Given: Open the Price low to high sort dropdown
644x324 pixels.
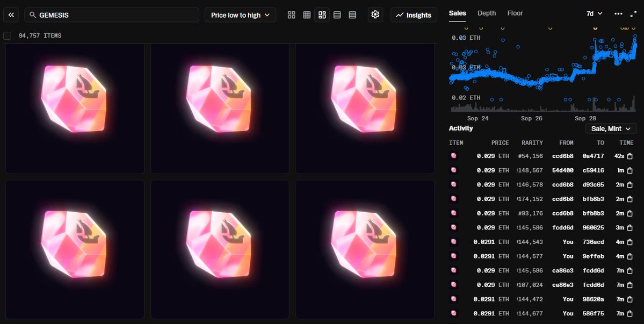Looking at the screenshot, I should pyautogui.click(x=240, y=15).
